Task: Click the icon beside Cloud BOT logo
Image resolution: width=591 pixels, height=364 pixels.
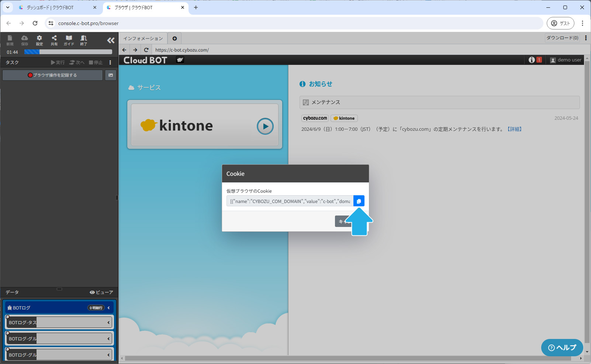Action: coord(180,60)
